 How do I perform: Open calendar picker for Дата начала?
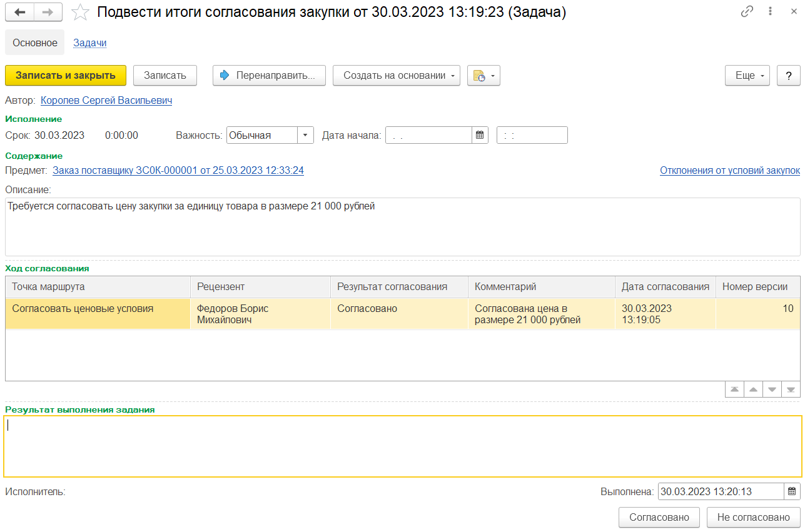(480, 135)
